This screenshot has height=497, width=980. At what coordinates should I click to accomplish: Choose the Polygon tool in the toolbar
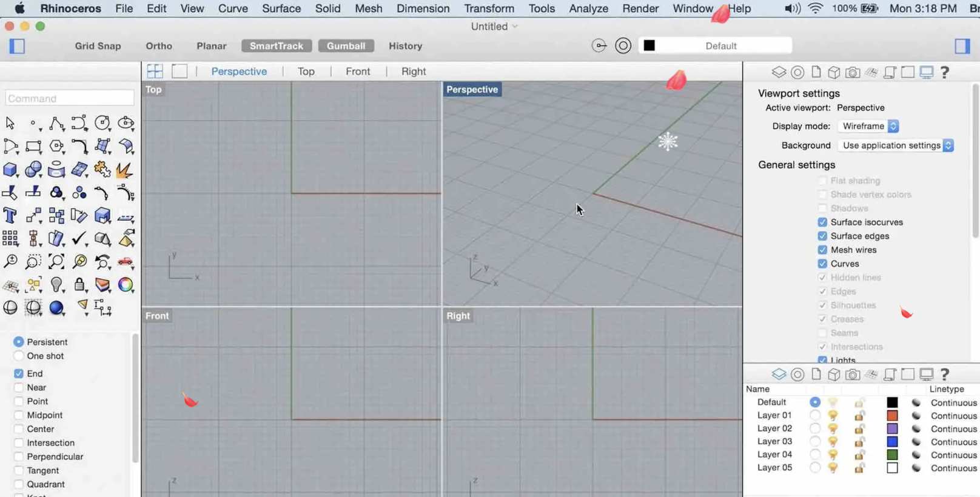tap(56, 147)
